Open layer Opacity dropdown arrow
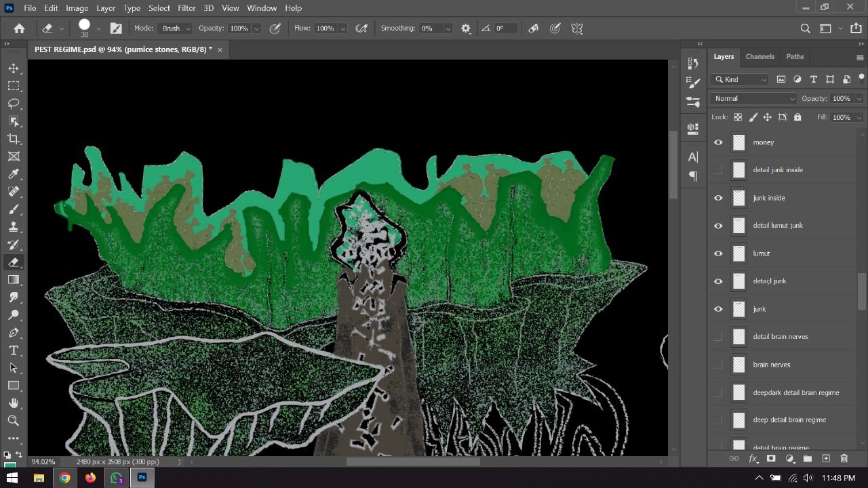Screen dimensions: 868x488 tap(859, 98)
